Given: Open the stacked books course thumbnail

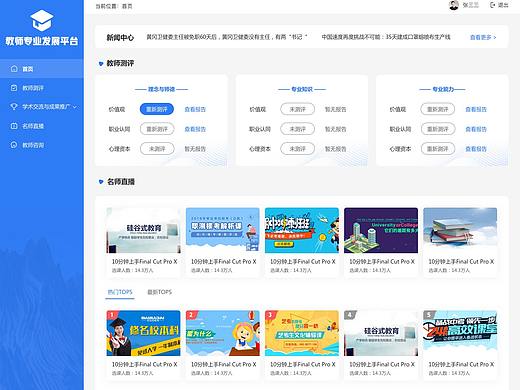Looking at the screenshot, I should [x=460, y=230].
